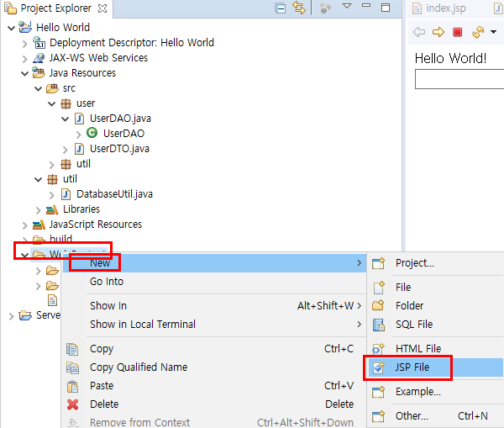This screenshot has width=504, height=428.
Task: Expand Deployment Descriptor: Hello World
Action: tap(24, 44)
